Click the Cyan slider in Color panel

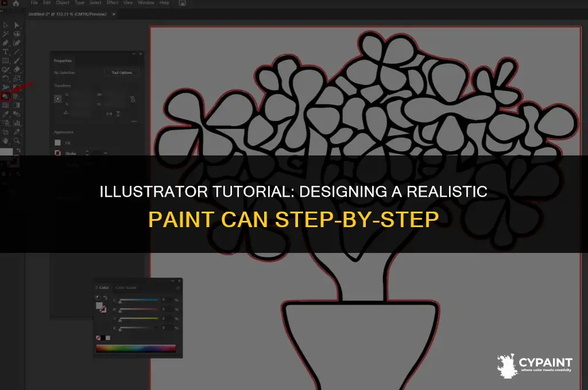tap(138, 300)
